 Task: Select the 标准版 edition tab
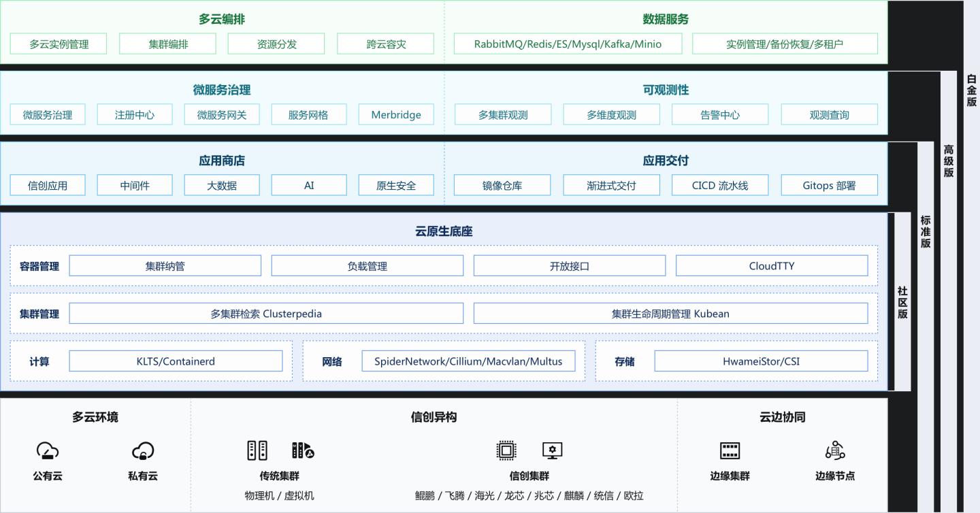(926, 231)
